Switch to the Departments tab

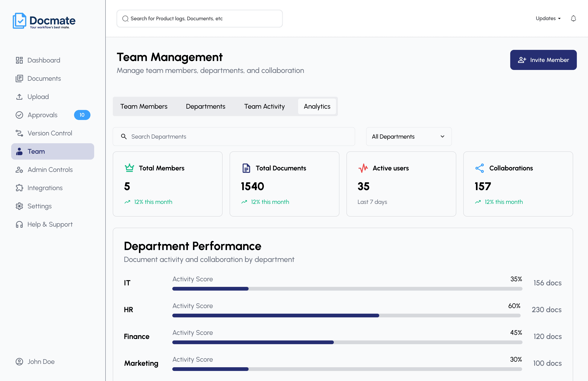(206, 106)
